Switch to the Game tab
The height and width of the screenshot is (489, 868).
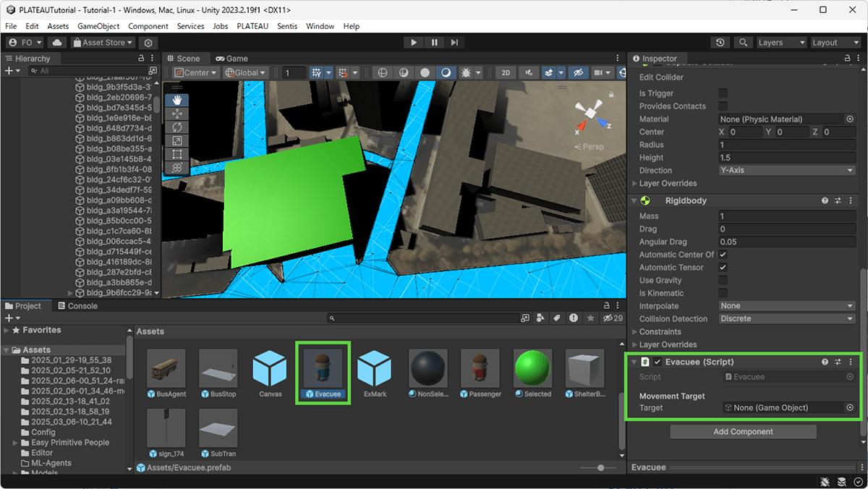pyautogui.click(x=231, y=59)
